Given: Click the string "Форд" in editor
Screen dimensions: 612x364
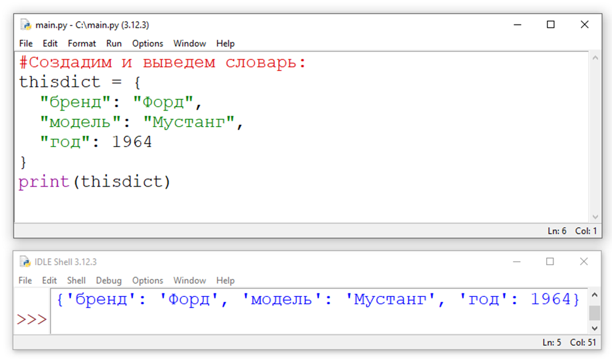Looking at the screenshot, I should coord(163,102).
